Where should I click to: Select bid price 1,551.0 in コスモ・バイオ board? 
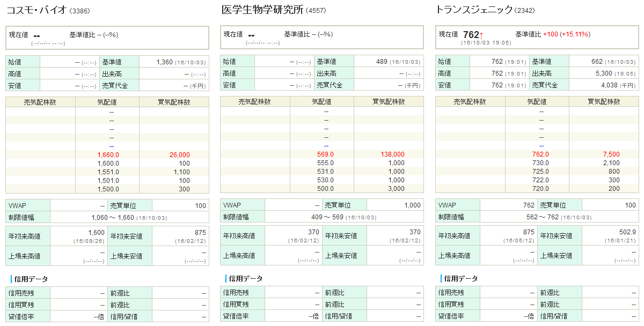(x=108, y=172)
